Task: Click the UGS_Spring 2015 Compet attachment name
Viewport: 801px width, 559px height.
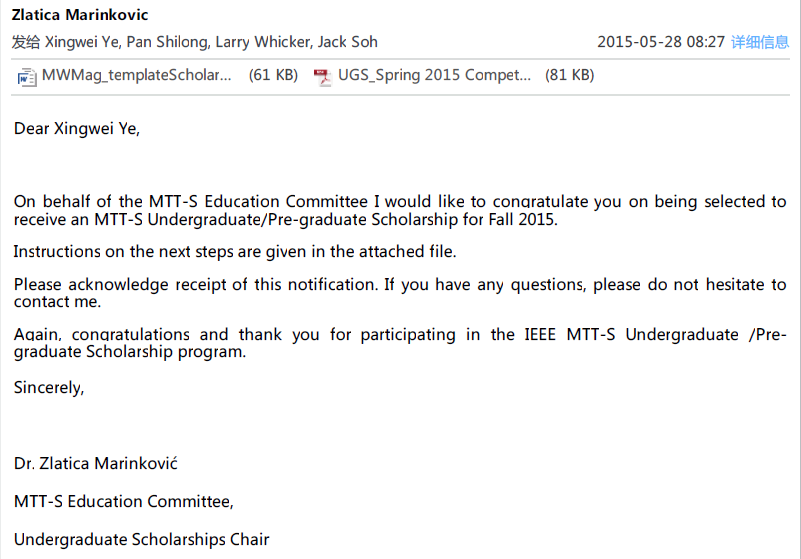Action: pyautogui.click(x=434, y=75)
